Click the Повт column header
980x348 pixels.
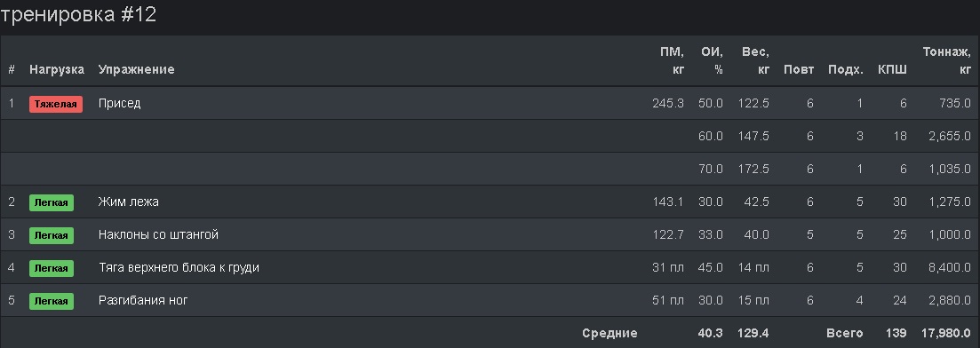(799, 69)
